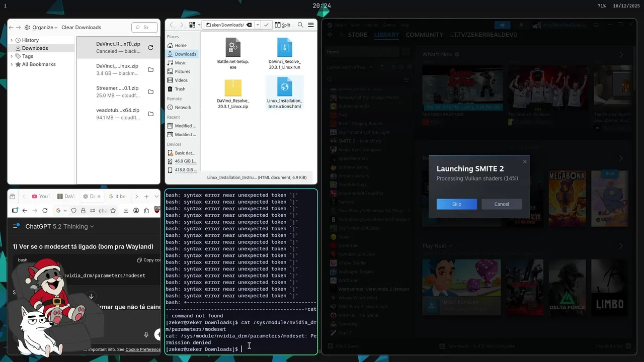Image resolution: width=644 pixels, height=362 pixels.
Task: Open the Steam LIBRARY tab
Action: [386, 35]
